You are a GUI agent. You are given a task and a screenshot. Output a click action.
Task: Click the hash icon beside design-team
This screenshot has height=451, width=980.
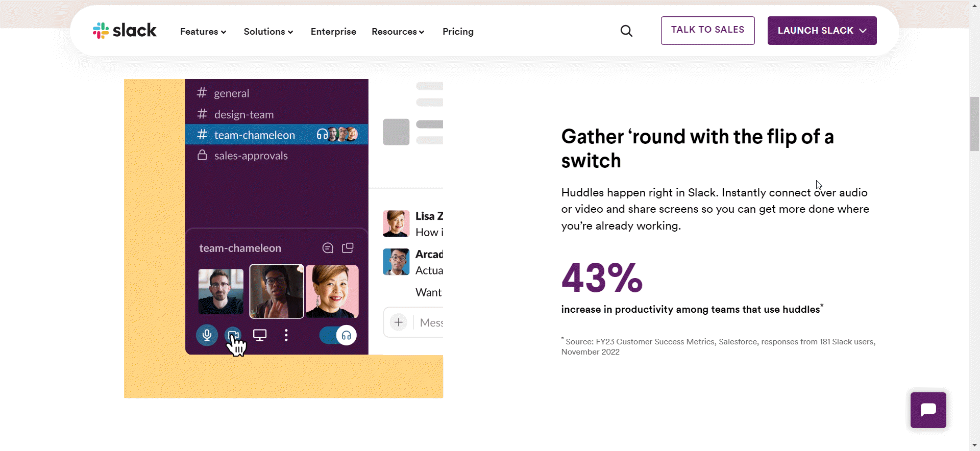(x=202, y=114)
